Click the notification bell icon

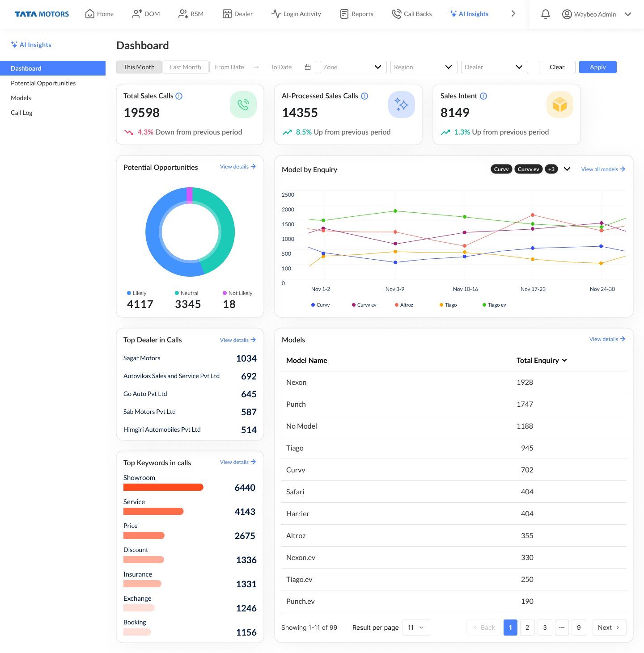click(545, 14)
